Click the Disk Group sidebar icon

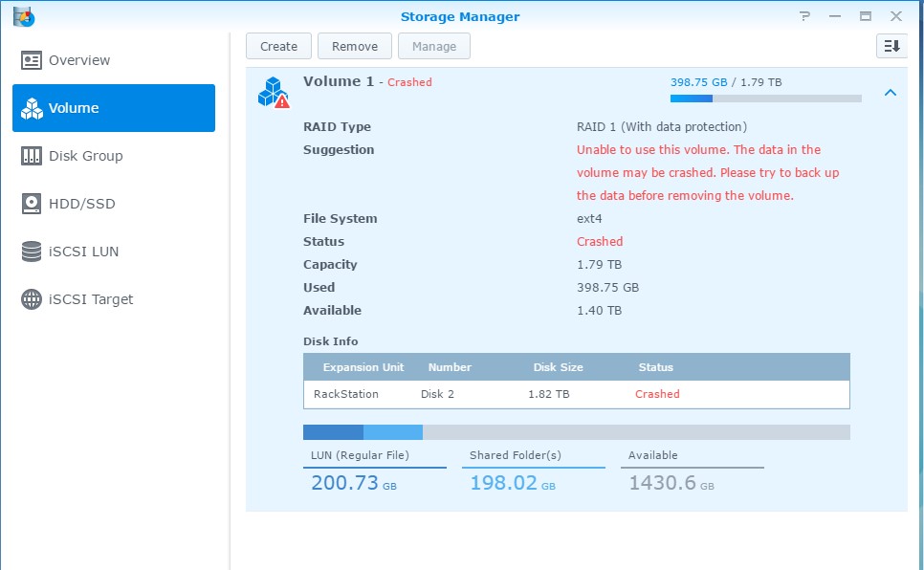pyautogui.click(x=32, y=156)
